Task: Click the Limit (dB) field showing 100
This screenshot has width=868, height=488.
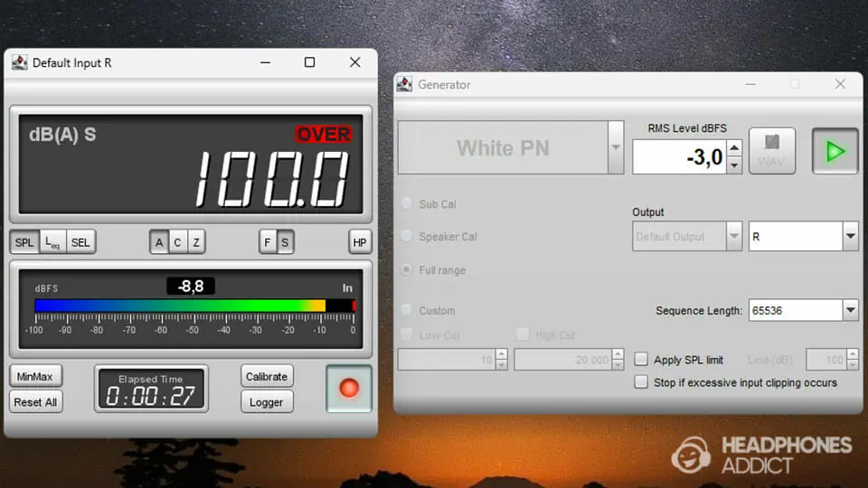Action: [x=826, y=361]
